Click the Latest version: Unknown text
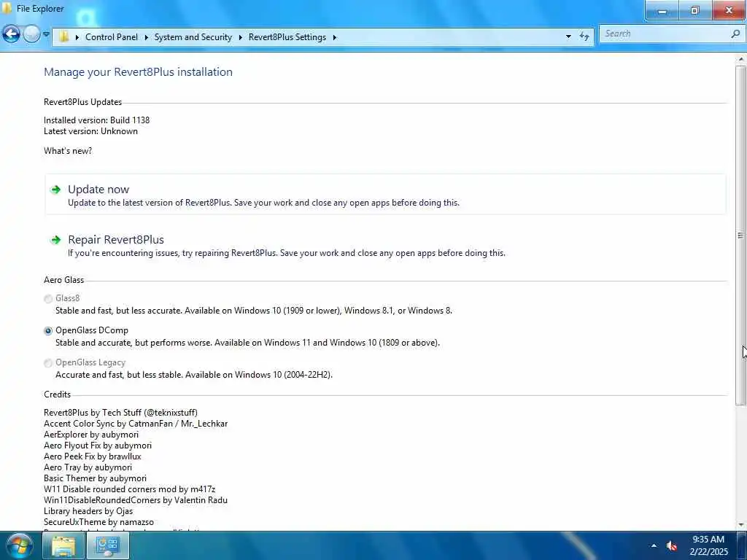 (x=90, y=131)
